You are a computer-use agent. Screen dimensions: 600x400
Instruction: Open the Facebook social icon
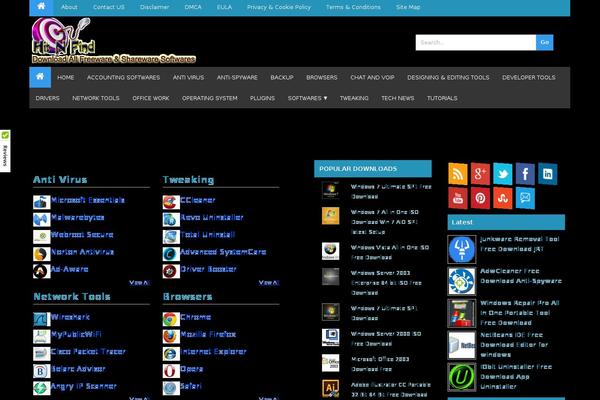point(525,174)
